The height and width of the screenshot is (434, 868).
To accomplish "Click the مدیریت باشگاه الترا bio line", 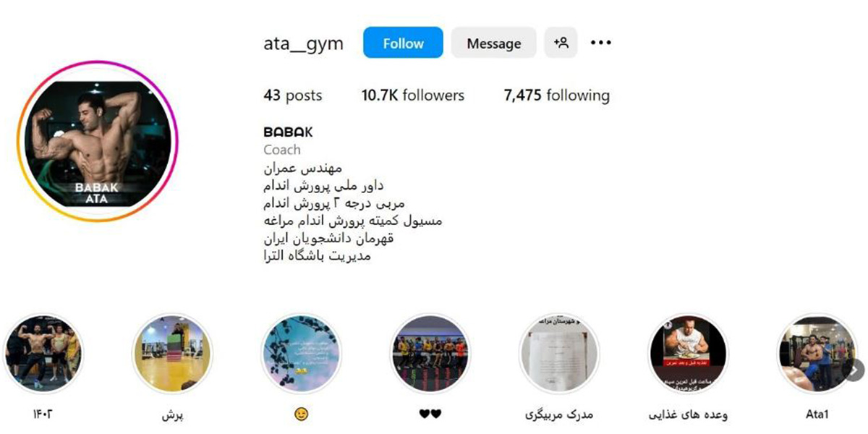I will (x=318, y=255).
